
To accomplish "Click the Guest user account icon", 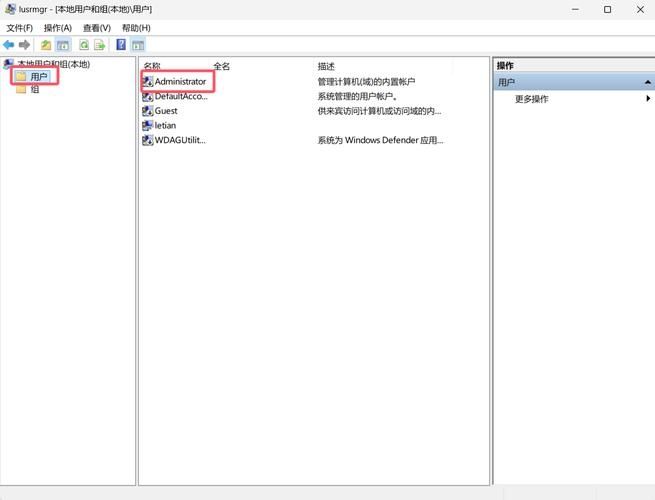I will [x=147, y=111].
